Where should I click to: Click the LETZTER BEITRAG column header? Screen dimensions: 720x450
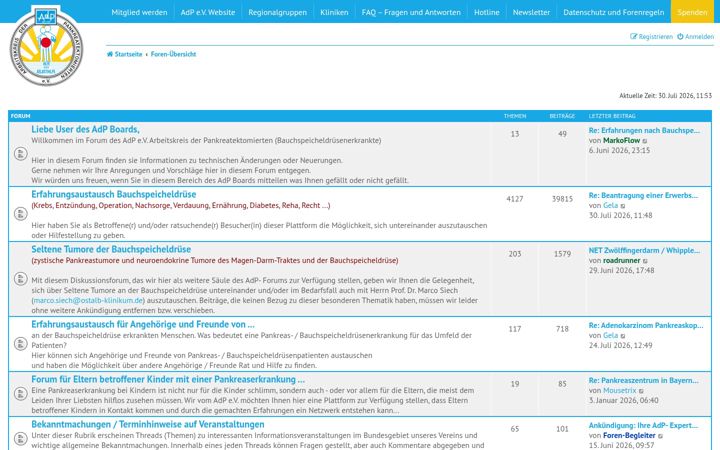(612, 116)
